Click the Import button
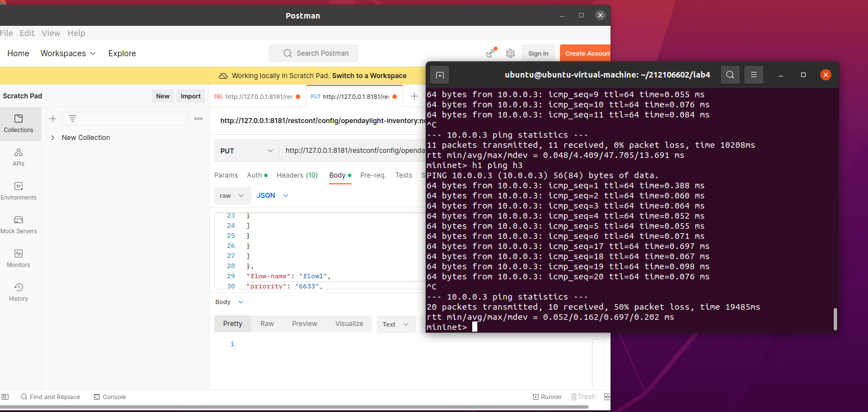 pos(191,96)
